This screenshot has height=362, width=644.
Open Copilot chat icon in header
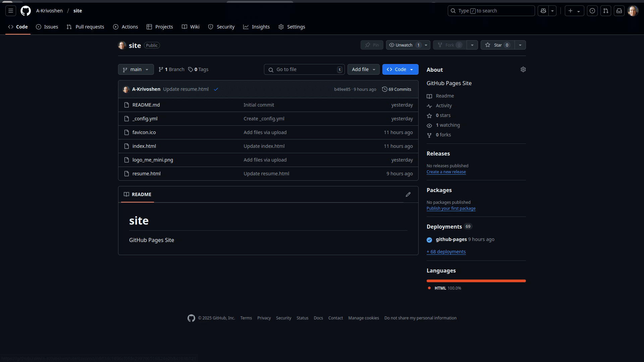(x=543, y=11)
